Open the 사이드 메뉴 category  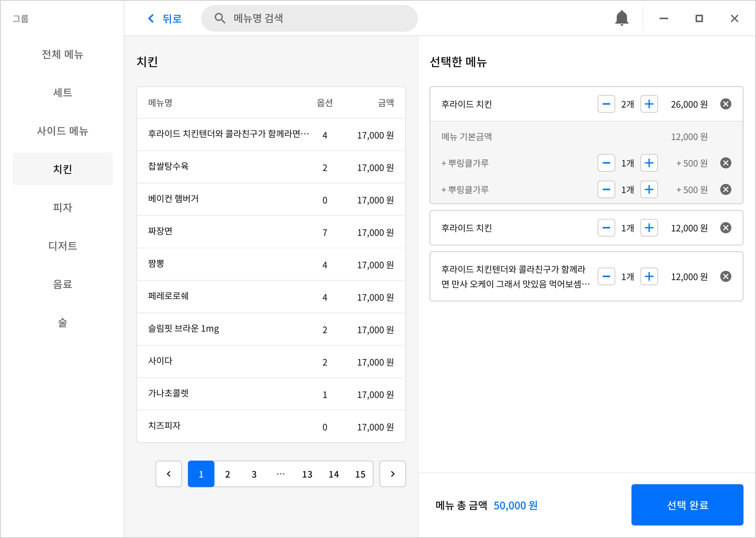click(62, 131)
